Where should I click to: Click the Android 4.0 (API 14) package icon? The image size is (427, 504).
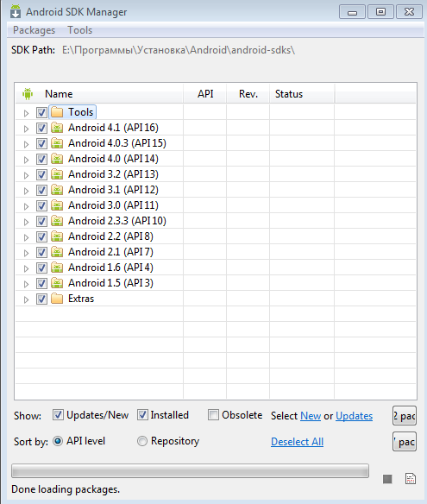(x=57, y=159)
